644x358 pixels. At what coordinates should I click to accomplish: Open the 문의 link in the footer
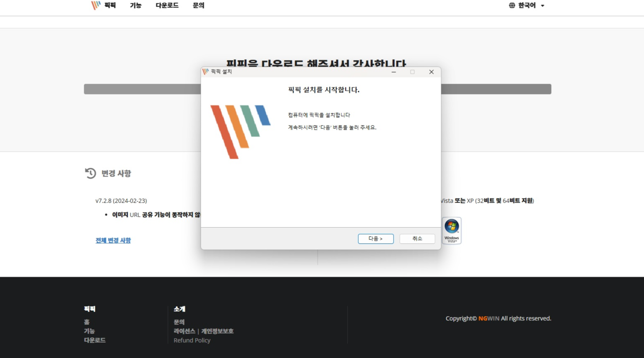click(179, 322)
